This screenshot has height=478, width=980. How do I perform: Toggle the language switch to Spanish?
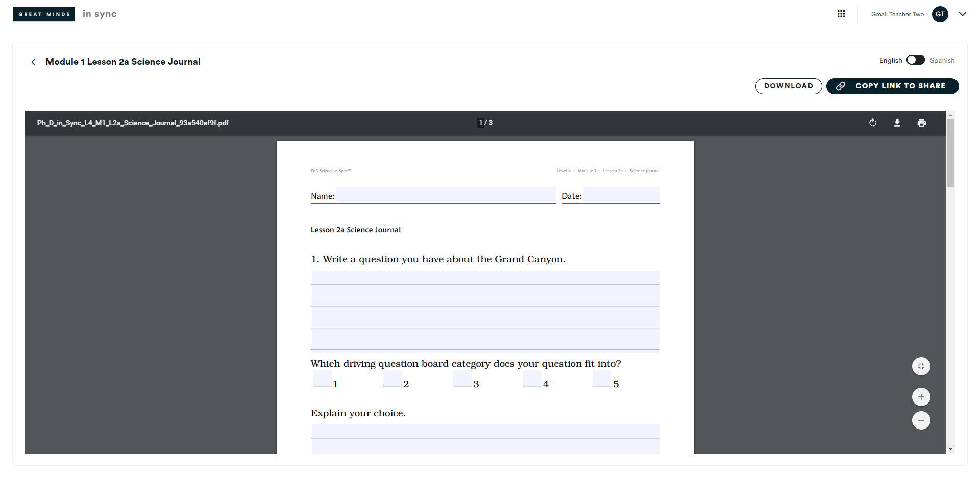[x=916, y=60]
